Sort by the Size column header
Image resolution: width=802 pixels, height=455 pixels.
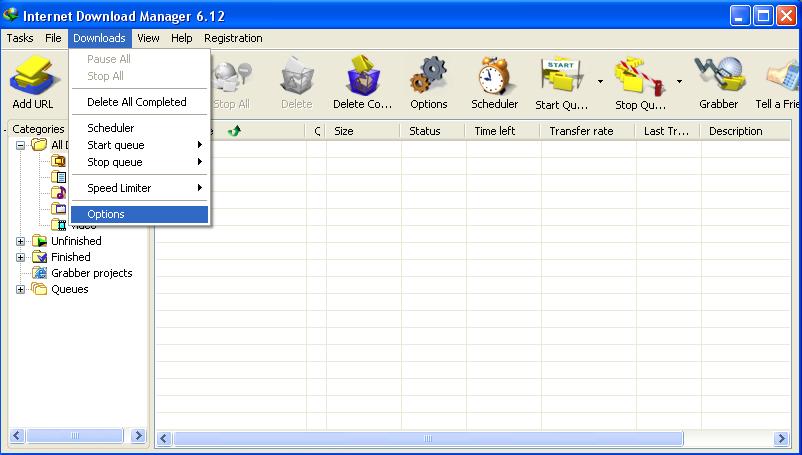(x=363, y=131)
